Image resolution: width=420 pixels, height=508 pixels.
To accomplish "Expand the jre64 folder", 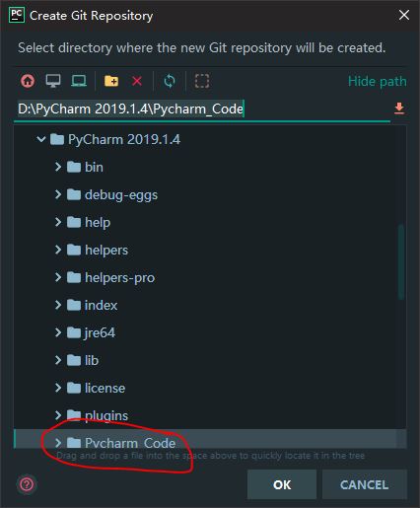I will (x=58, y=332).
